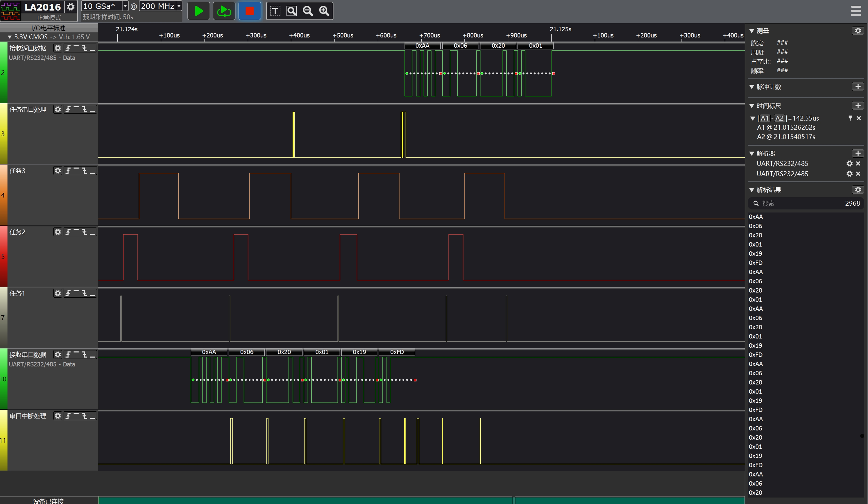Click the red color strip of channel 5
The height and width of the screenshot is (504, 868).
point(3,256)
